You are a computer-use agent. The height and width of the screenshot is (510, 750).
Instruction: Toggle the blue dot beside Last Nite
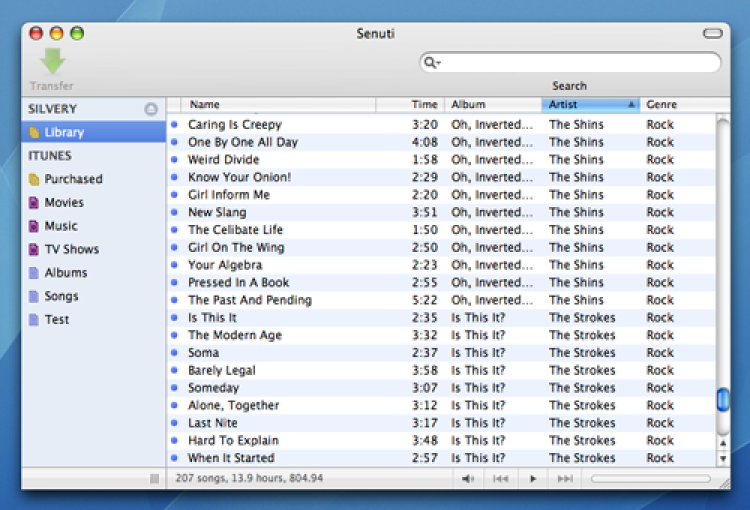click(x=174, y=423)
